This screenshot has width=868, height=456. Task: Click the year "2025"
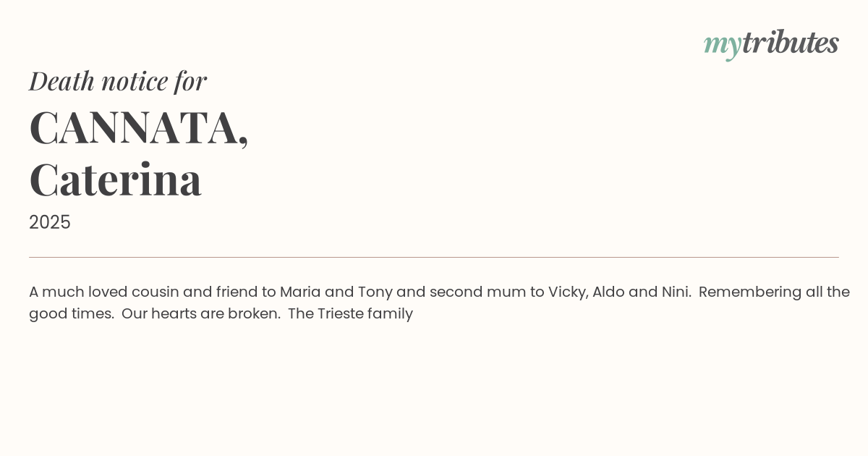click(x=50, y=222)
